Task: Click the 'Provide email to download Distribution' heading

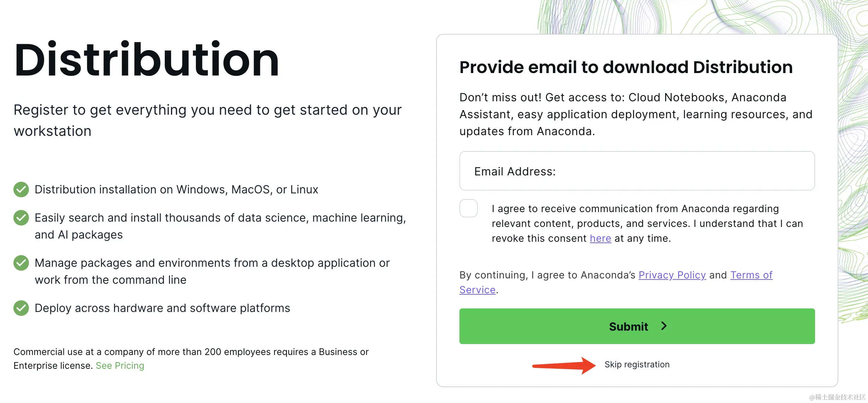Action: pos(626,67)
